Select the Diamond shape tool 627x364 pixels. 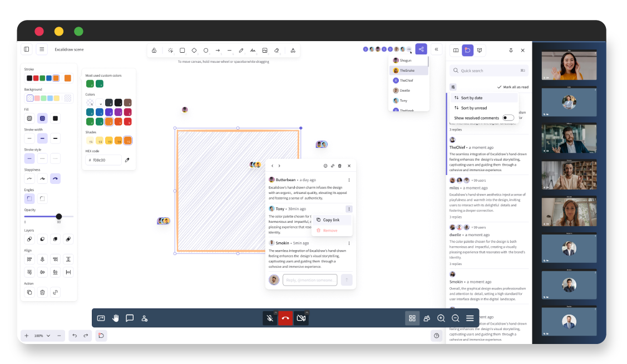(x=194, y=51)
